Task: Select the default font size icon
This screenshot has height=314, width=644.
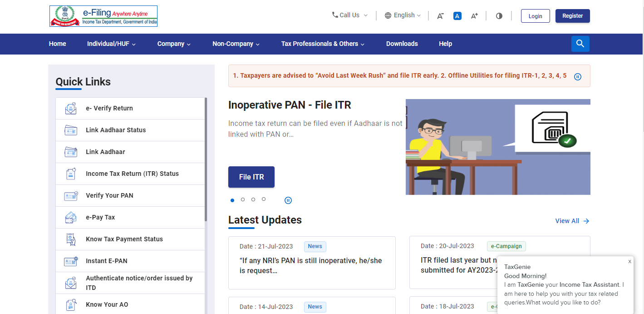Action: tap(457, 16)
